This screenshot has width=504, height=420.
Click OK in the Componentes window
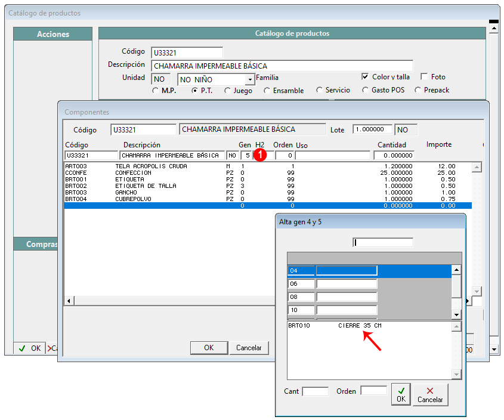[x=209, y=348]
